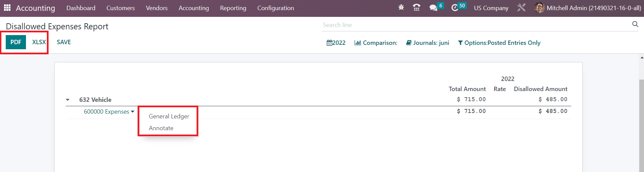This screenshot has height=172, width=644.
Task: Click the search magnifier icon
Action: click(635, 24)
